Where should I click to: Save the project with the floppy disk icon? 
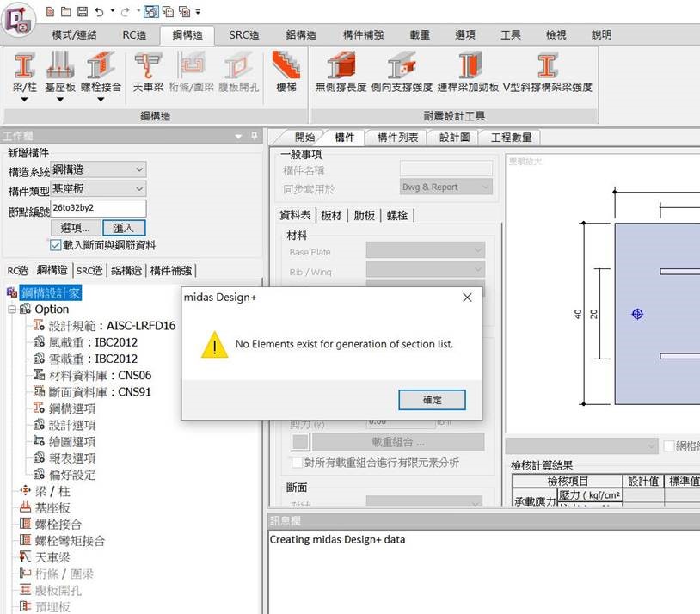point(83,12)
